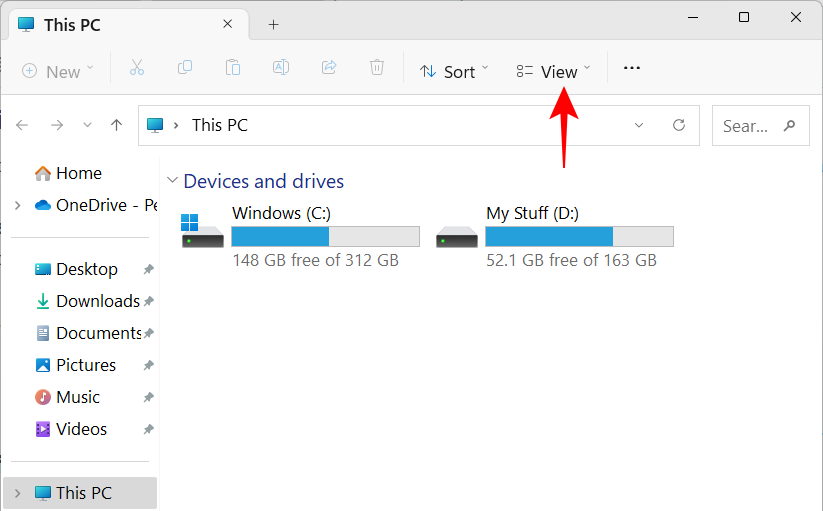
Task: Click the My Stuff (D:) usage bar
Action: pos(579,237)
